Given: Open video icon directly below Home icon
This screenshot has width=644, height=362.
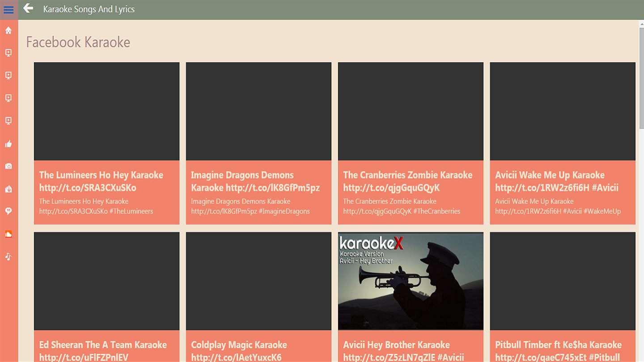Looking at the screenshot, I should pyautogui.click(x=8, y=53).
